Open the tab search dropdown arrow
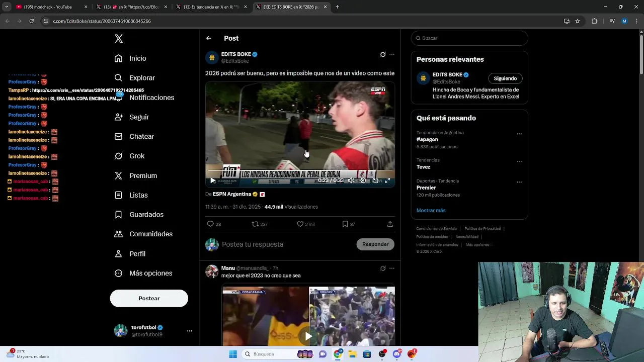Image resolution: width=644 pixels, height=362 pixels. point(7,7)
